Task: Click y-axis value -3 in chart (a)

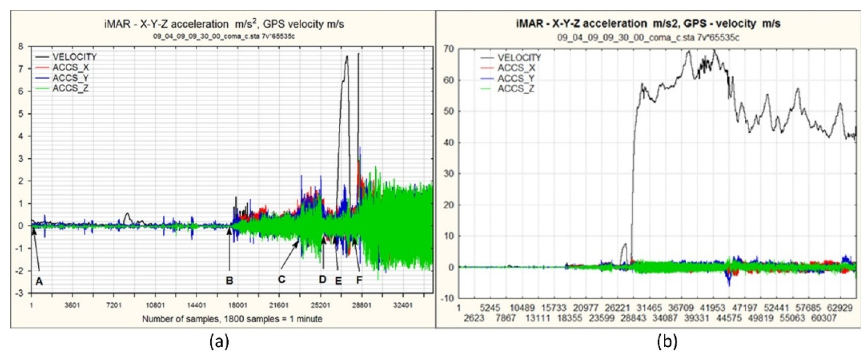Action: tap(20, 293)
